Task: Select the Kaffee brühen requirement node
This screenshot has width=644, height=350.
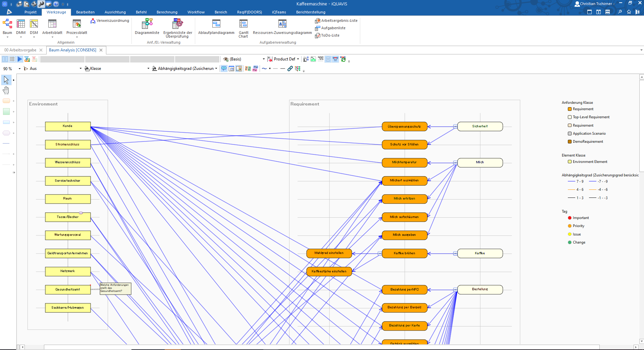Action: tap(405, 253)
